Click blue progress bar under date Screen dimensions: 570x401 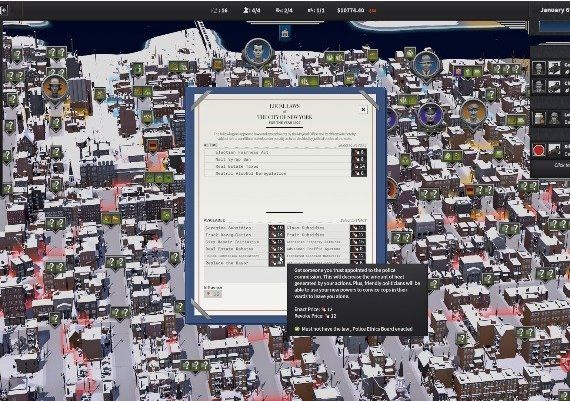click(554, 26)
